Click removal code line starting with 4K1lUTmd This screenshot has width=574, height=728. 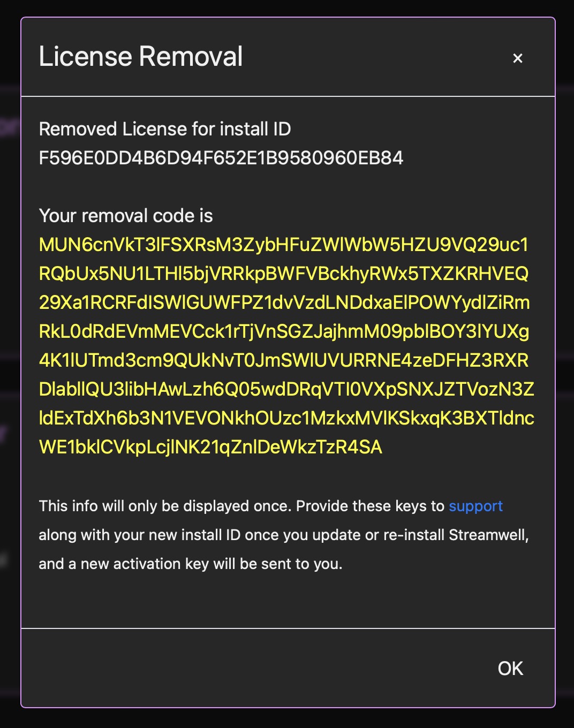click(x=283, y=360)
